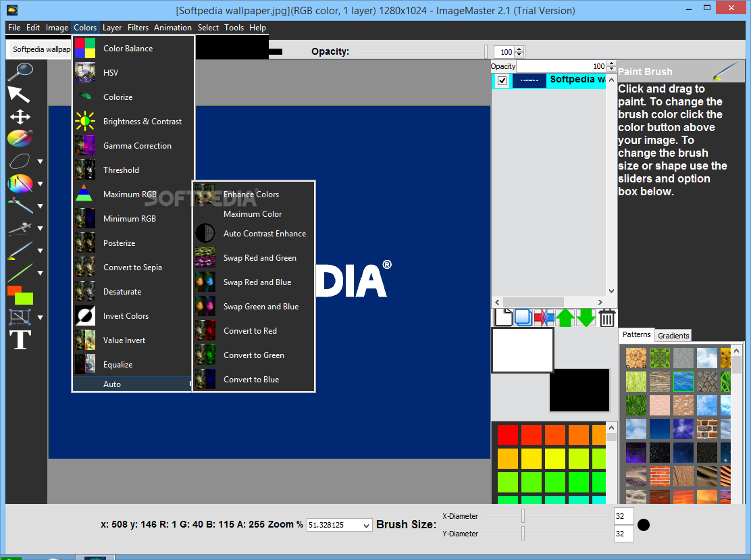Choose Convert to Sepia
The width and height of the screenshot is (751, 560).
click(132, 268)
